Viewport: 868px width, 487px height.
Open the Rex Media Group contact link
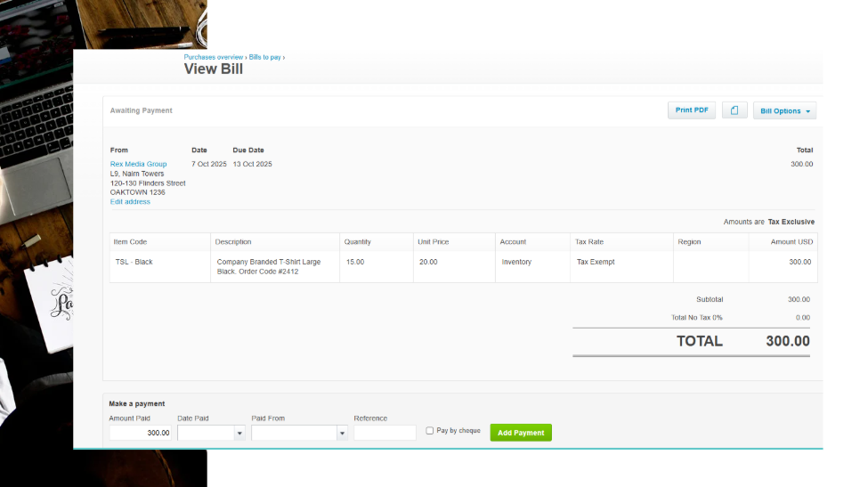click(x=138, y=164)
